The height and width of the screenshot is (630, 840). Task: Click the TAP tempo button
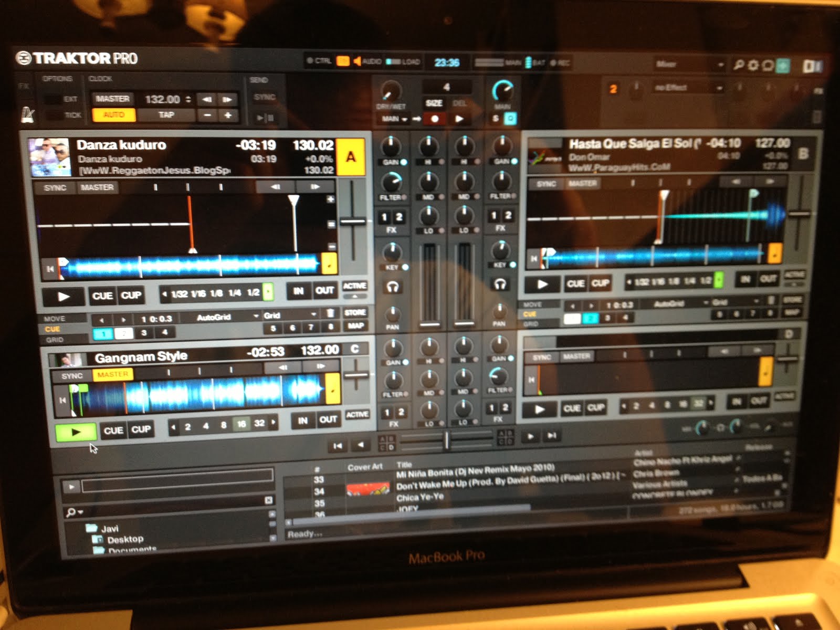(166, 114)
